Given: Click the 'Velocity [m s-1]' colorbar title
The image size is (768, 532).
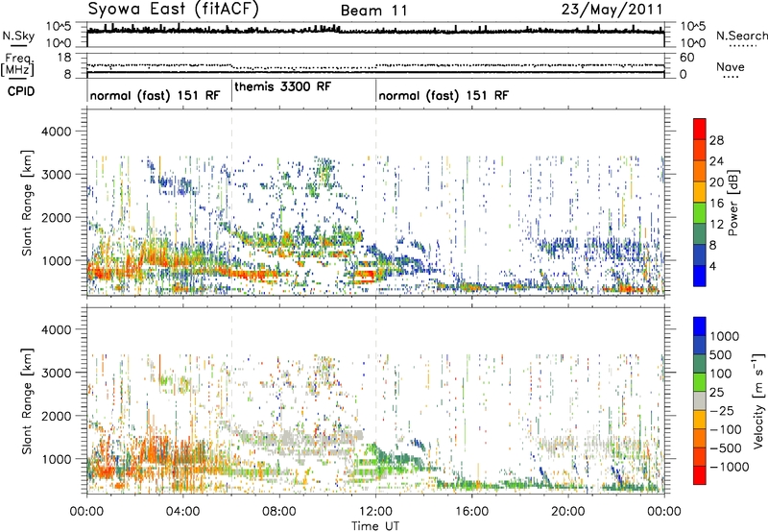Looking at the screenshot, I should point(758,399).
